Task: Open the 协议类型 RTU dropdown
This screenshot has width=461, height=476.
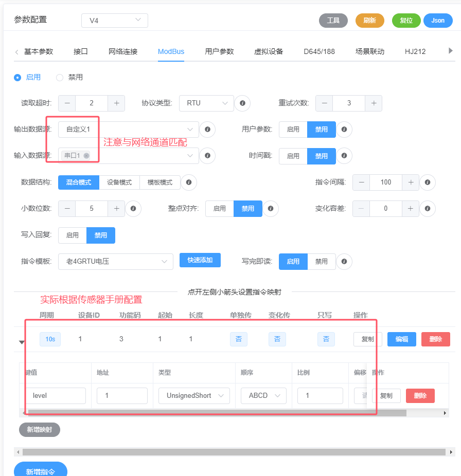Action: coord(207,103)
